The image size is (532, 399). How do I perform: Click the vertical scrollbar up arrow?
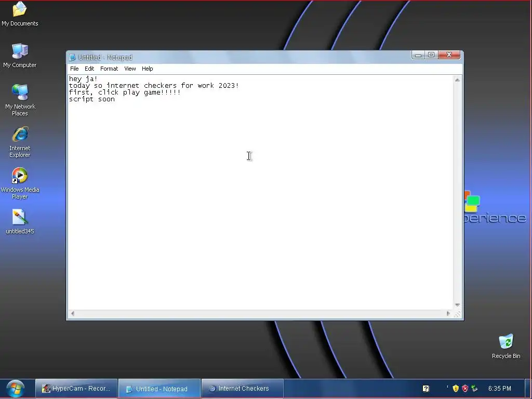(x=457, y=80)
